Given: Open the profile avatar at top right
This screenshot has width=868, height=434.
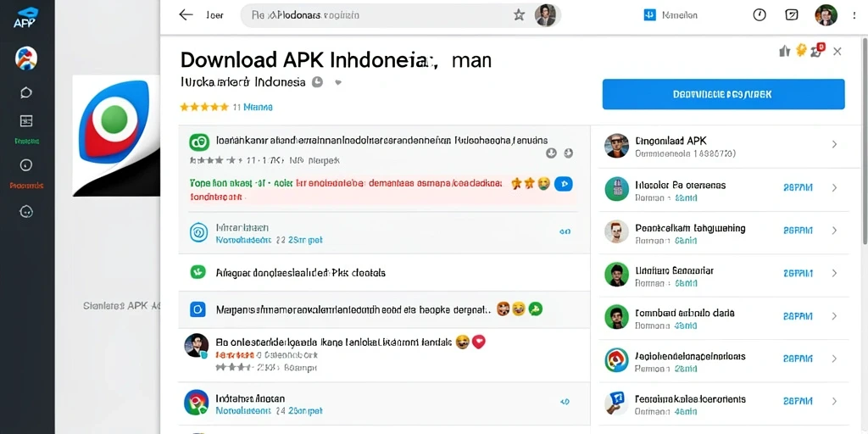Looking at the screenshot, I should point(826,15).
